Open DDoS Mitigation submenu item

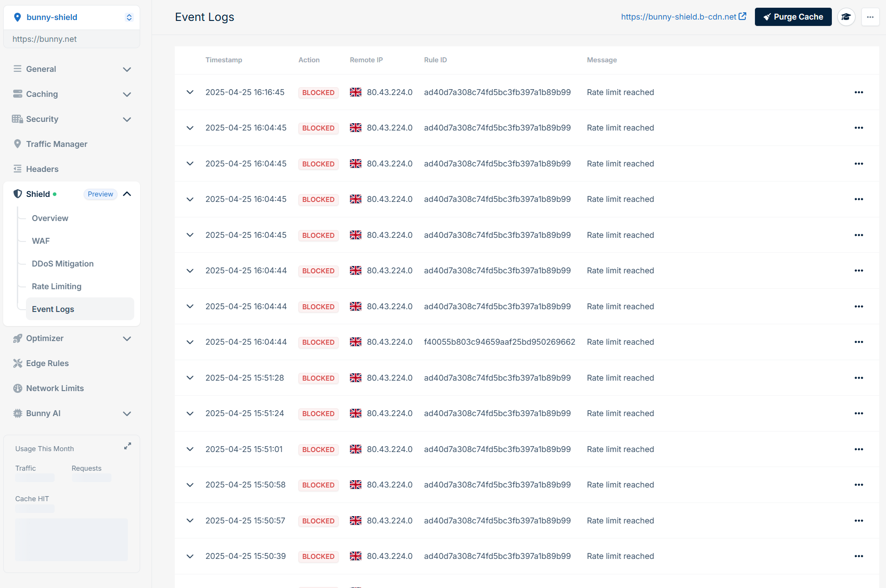[63, 264]
